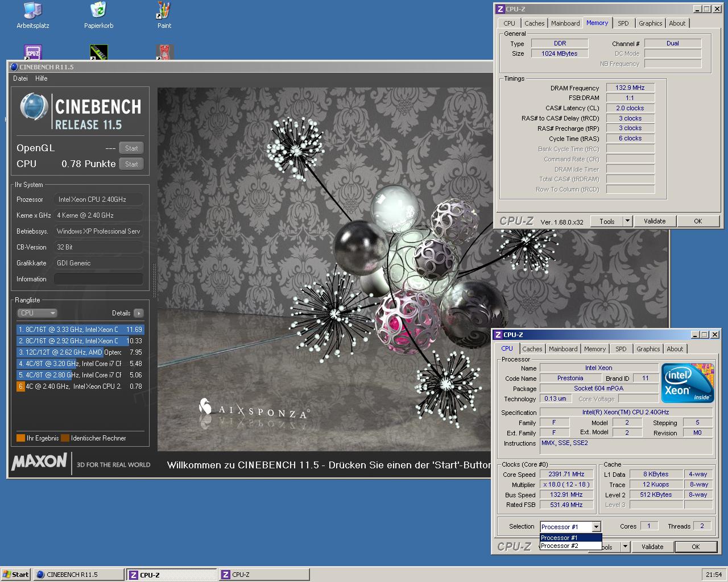Open About tab in upper CPU-Z
The image size is (728, 582).
point(677,23)
